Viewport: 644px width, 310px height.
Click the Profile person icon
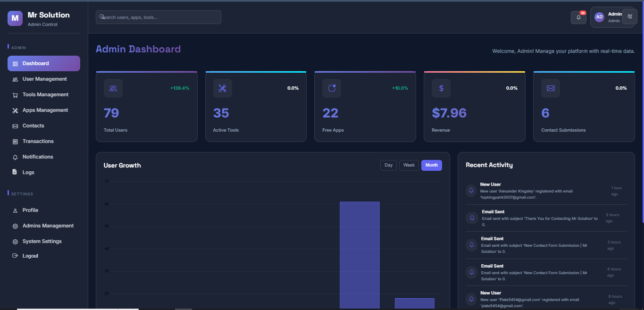coord(15,210)
